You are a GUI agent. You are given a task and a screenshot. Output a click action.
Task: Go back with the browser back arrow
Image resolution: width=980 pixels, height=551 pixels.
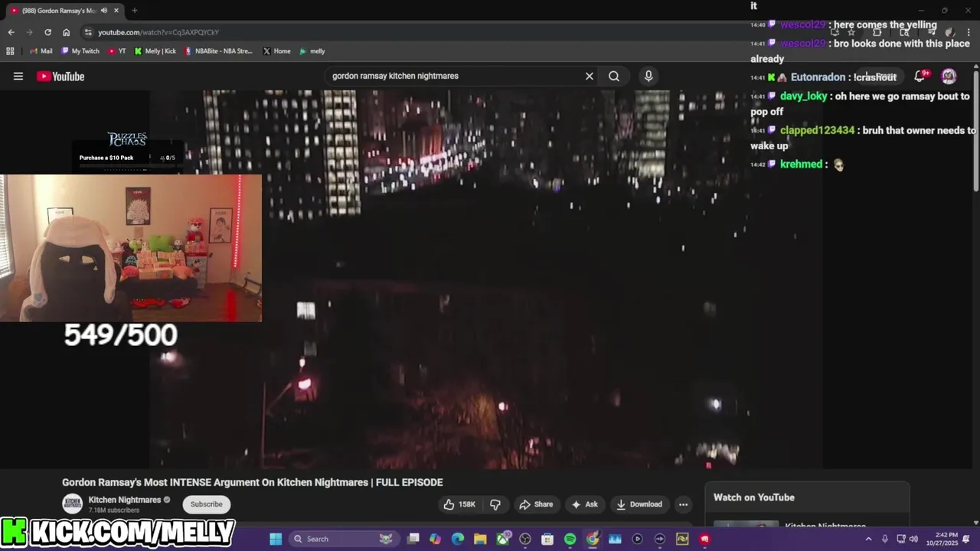coord(11,32)
